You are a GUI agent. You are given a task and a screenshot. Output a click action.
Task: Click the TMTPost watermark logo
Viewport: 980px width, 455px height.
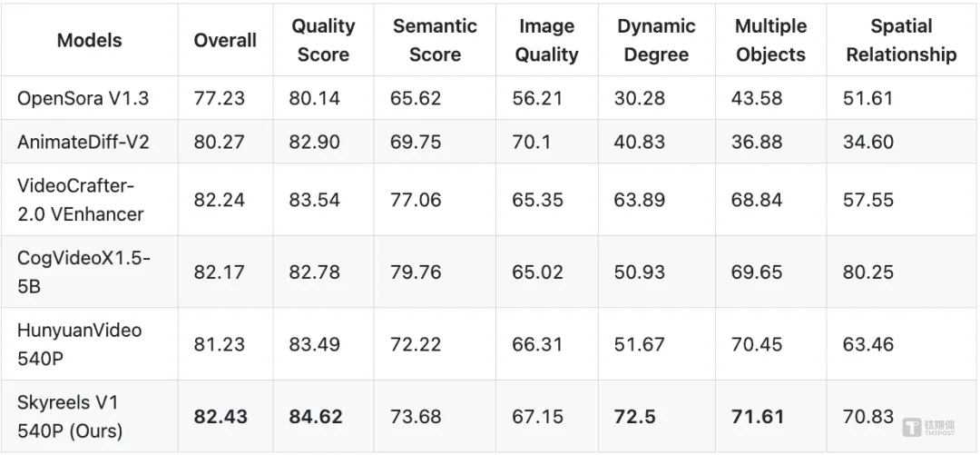tap(935, 428)
